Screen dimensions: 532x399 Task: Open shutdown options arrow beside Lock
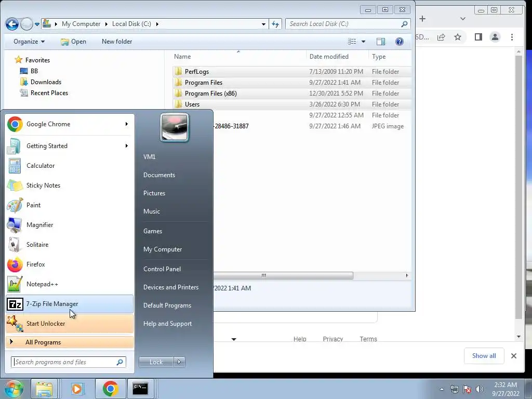click(179, 362)
